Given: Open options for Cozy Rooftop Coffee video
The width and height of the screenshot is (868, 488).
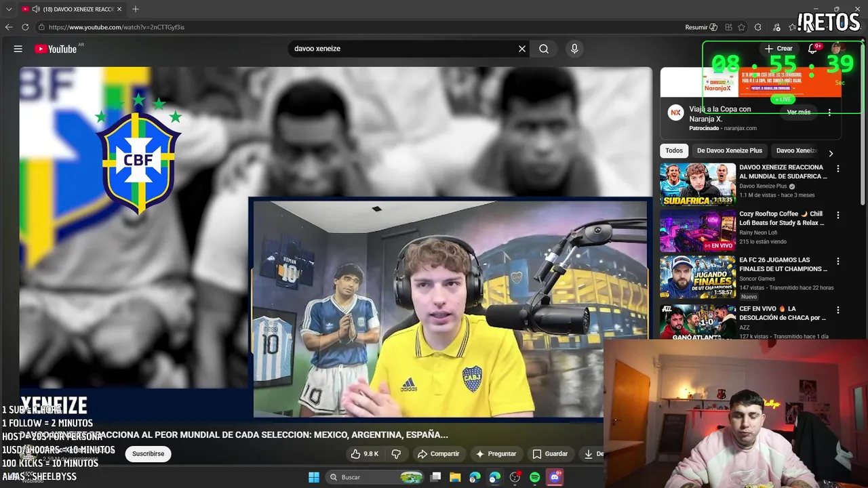Looking at the screenshot, I should pyautogui.click(x=837, y=215).
